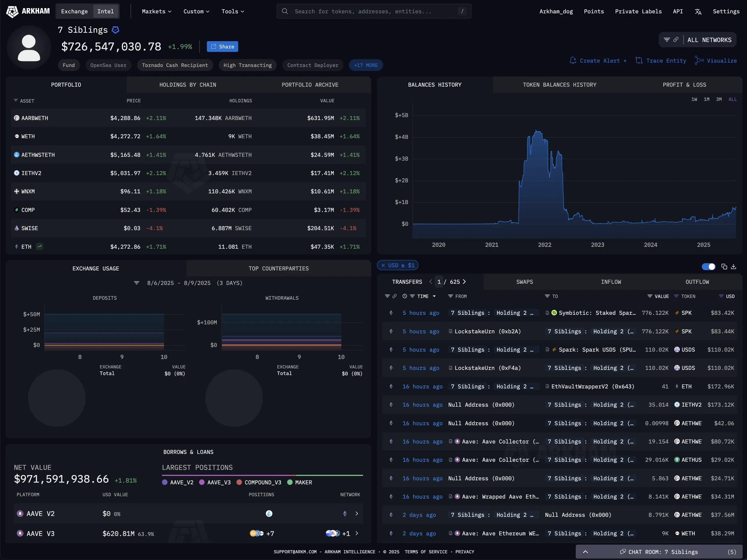Click the Arkham logo icon
The image size is (747, 560).
coord(12,12)
